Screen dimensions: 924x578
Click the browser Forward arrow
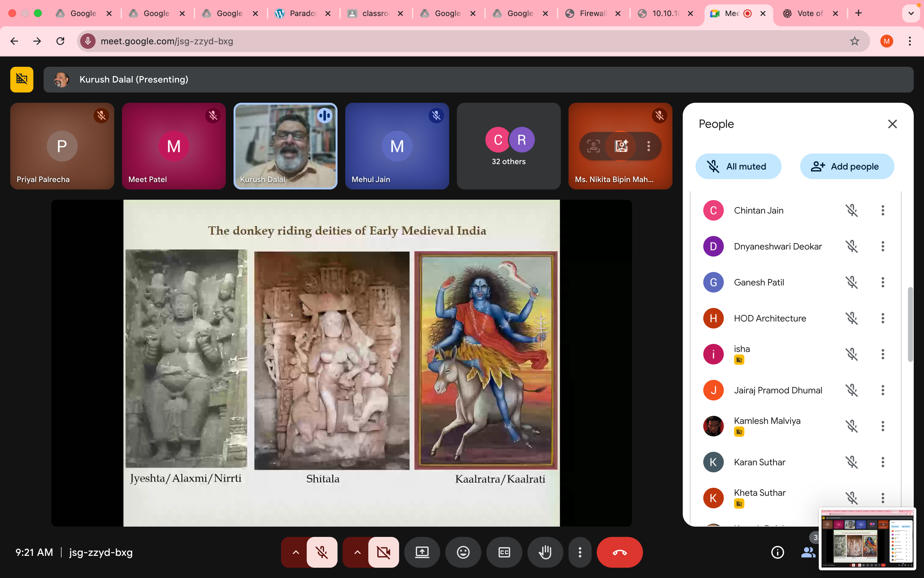(x=37, y=41)
